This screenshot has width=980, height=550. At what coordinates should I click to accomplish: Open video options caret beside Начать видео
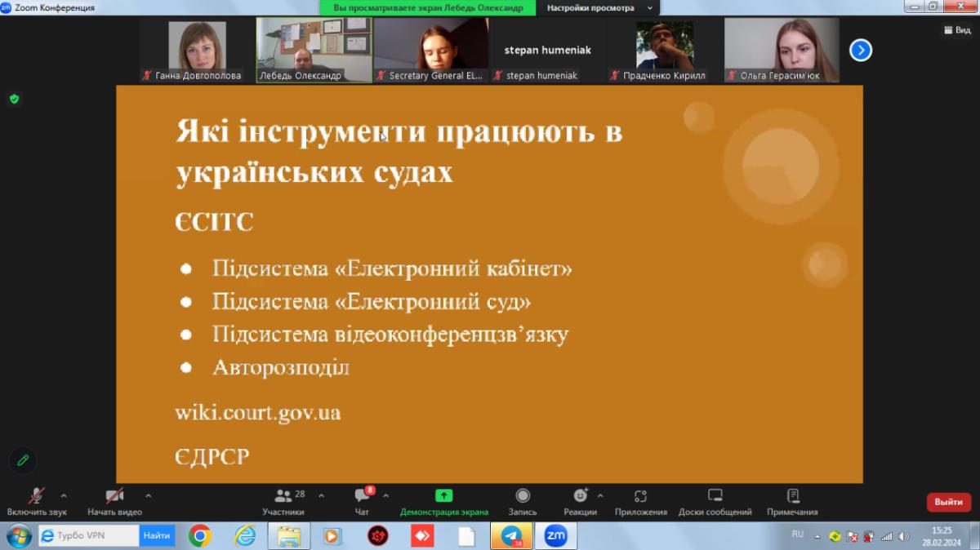pos(148,495)
